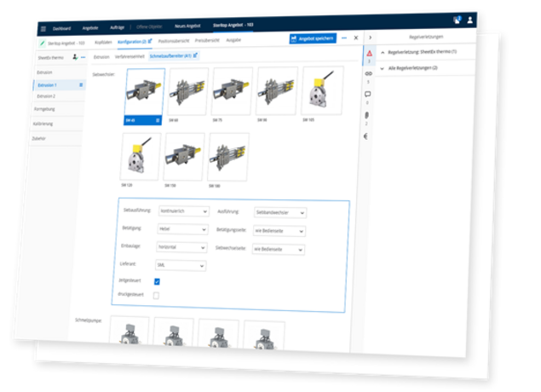Select the first Schmelzpumpe thumbnail

coord(129,331)
